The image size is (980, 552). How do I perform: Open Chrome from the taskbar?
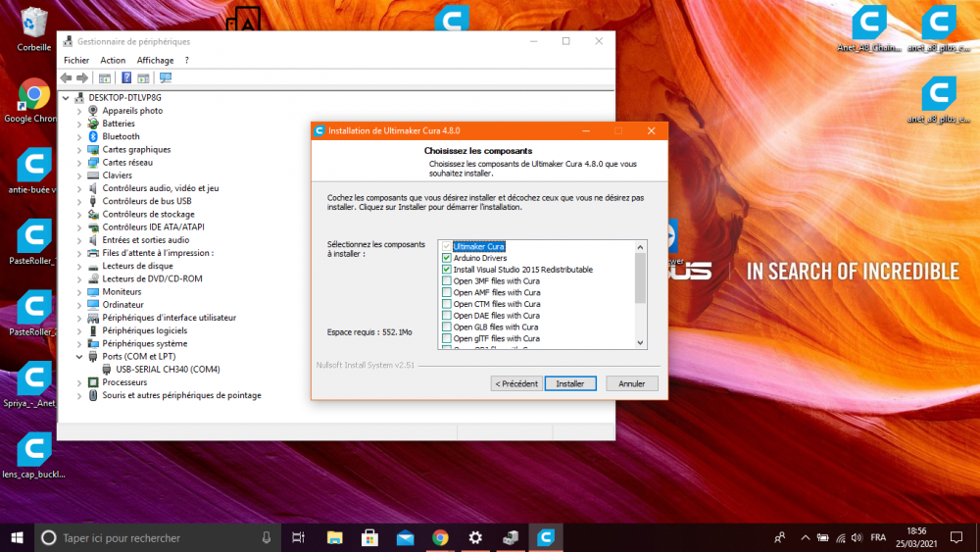pyautogui.click(x=440, y=537)
